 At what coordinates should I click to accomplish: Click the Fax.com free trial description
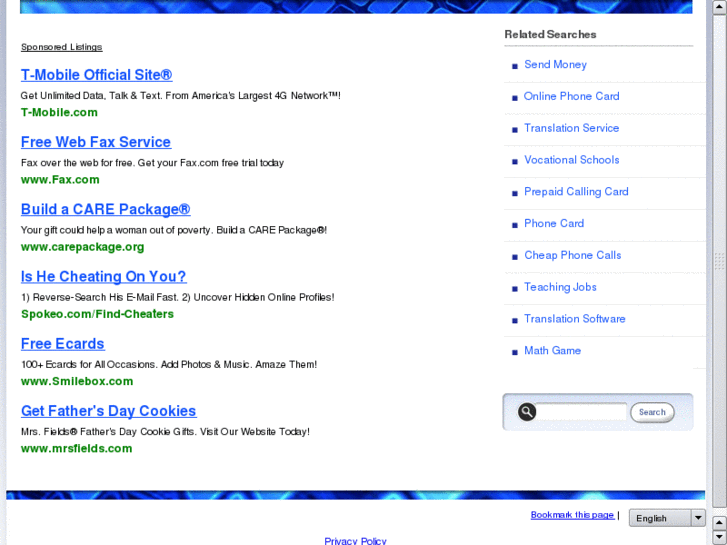click(153, 163)
